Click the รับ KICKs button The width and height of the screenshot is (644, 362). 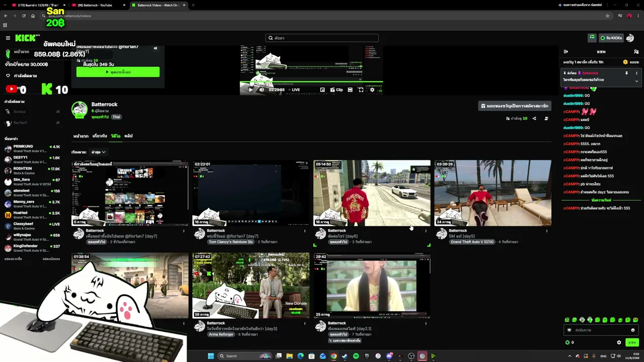[x=611, y=38]
